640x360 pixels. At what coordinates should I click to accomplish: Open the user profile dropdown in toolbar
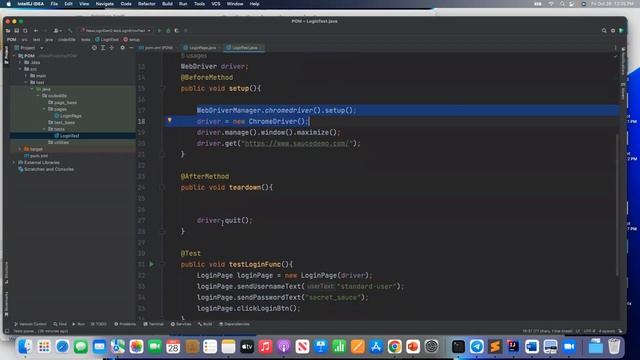(x=58, y=31)
